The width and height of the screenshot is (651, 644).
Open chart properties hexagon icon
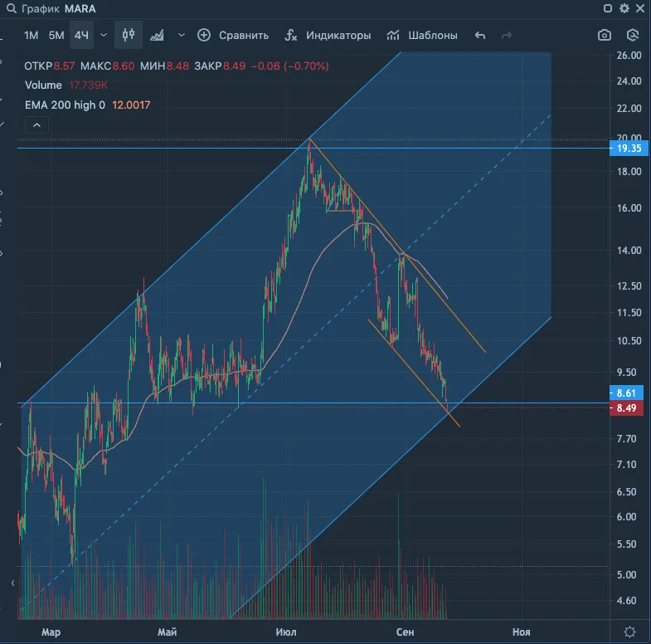632,36
